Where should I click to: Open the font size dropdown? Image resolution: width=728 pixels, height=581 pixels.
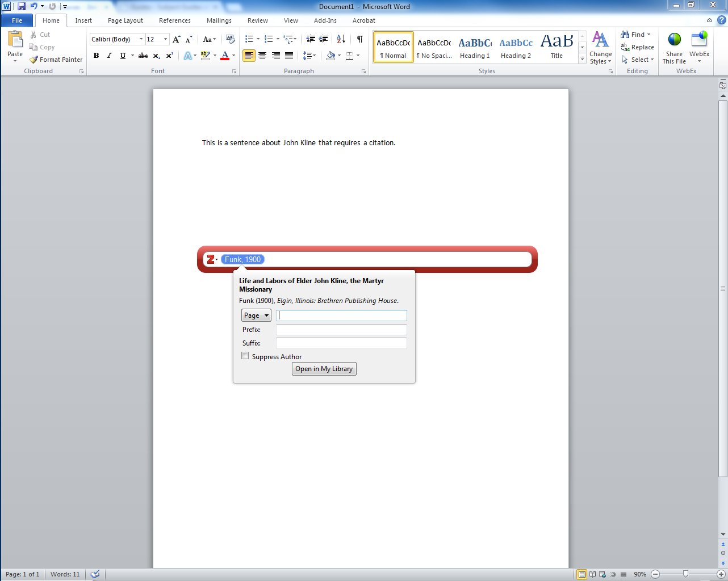tap(166, 39)
